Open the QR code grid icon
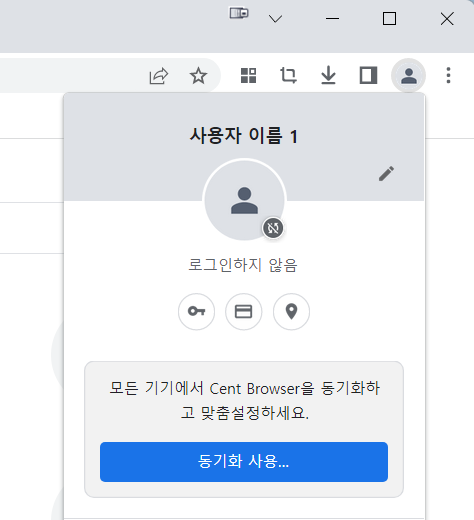474x520 pixels. pos(248,75)
